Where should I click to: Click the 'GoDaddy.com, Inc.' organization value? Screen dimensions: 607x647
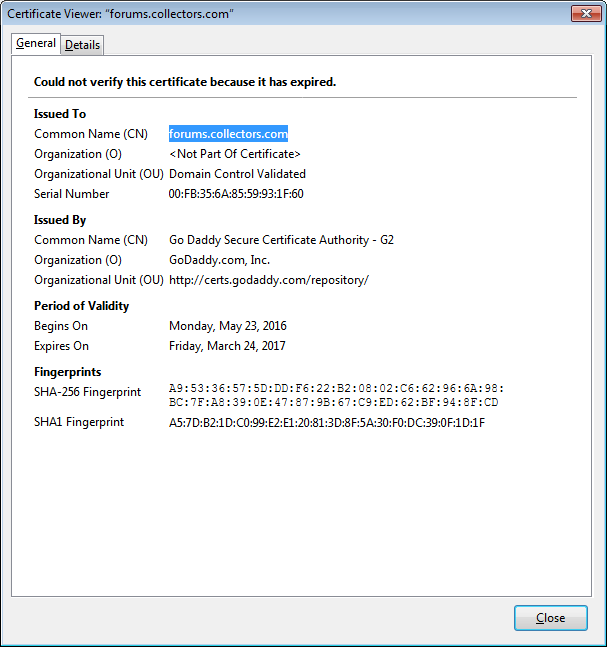click(220, 260)
